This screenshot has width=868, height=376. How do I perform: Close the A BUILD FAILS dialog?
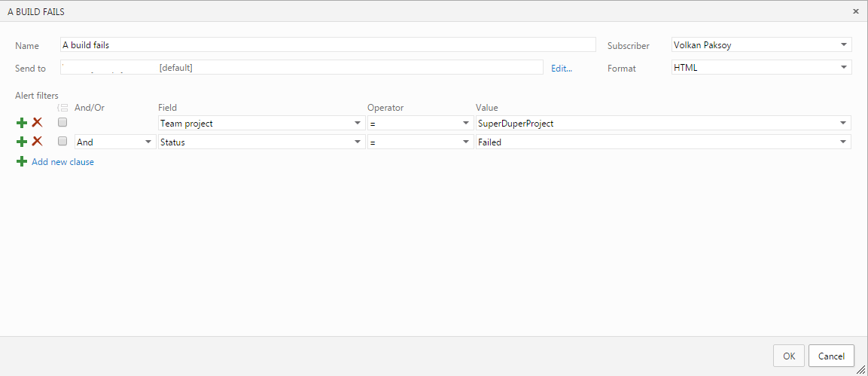point(855,11)
